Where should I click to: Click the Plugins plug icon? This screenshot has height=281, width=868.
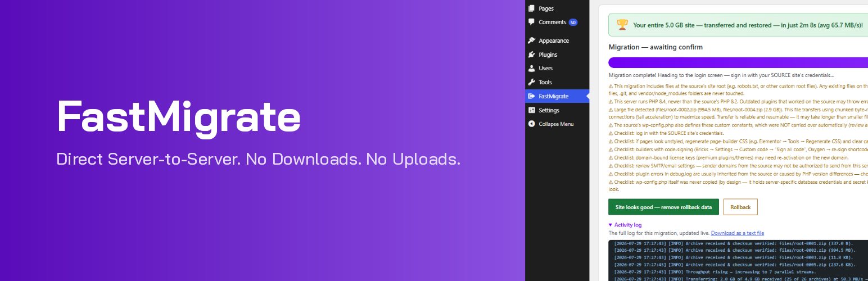click(532, 55)
